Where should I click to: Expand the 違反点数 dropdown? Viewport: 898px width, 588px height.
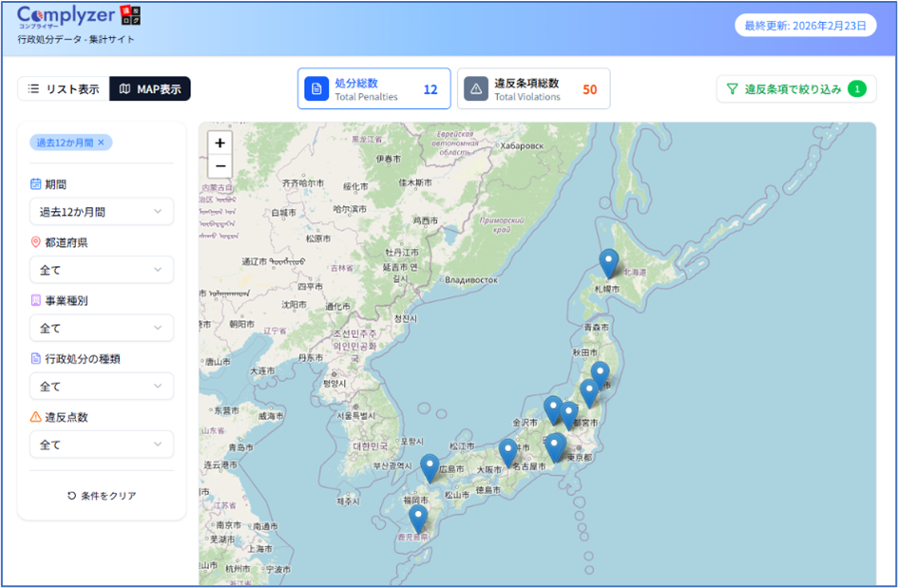click(x=102, y=445)
